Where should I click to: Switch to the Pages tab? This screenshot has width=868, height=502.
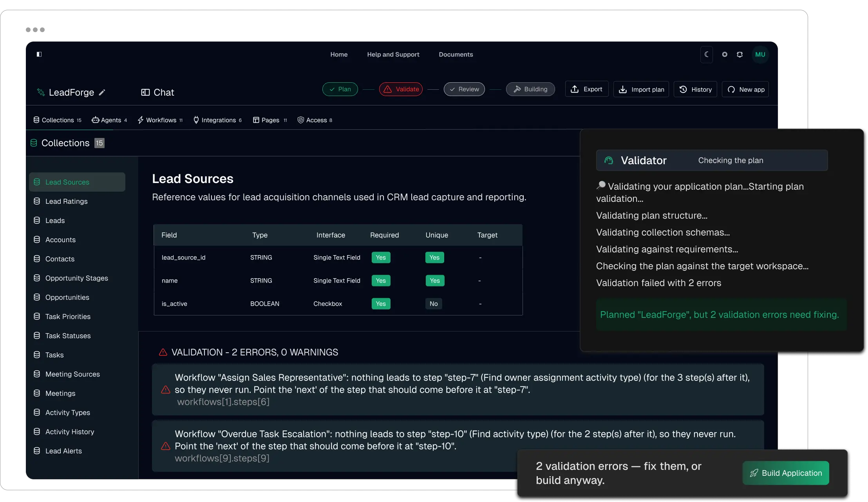[x=270, y=120]
